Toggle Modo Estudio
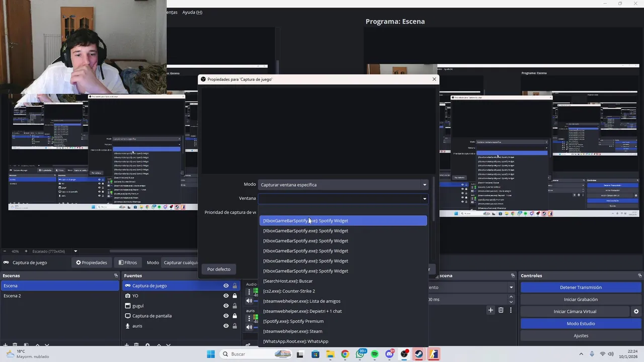This screenshot has width=644, height=362. pyautogui.click(x=581, y=323)
